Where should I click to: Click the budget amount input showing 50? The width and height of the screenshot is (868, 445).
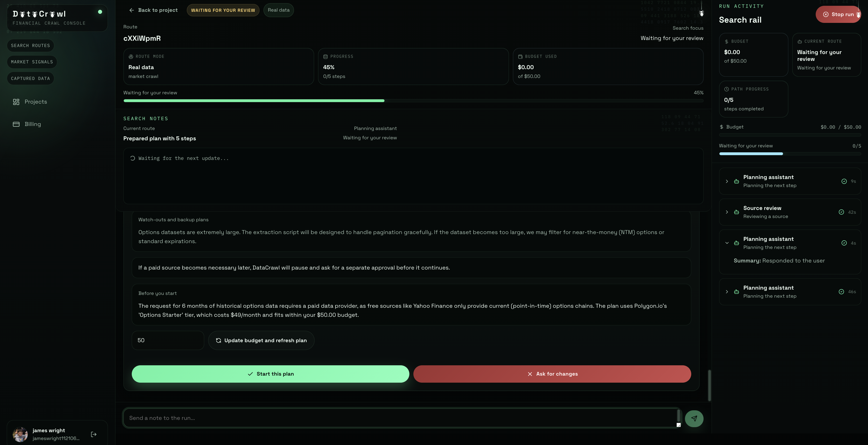pyautogui.click(x=167, y=340)
